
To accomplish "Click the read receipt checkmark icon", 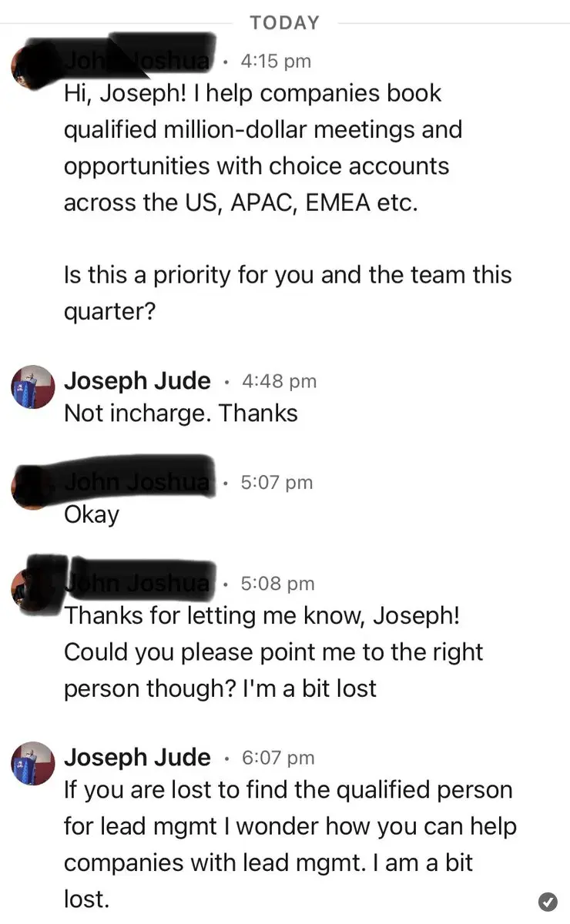I will [x=548, y=901].
